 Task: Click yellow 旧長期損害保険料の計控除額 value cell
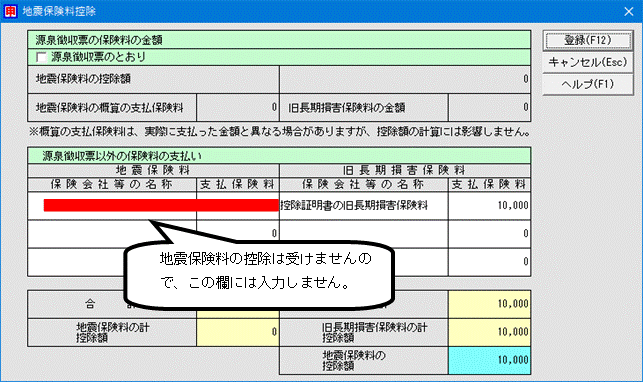(489, 332)
